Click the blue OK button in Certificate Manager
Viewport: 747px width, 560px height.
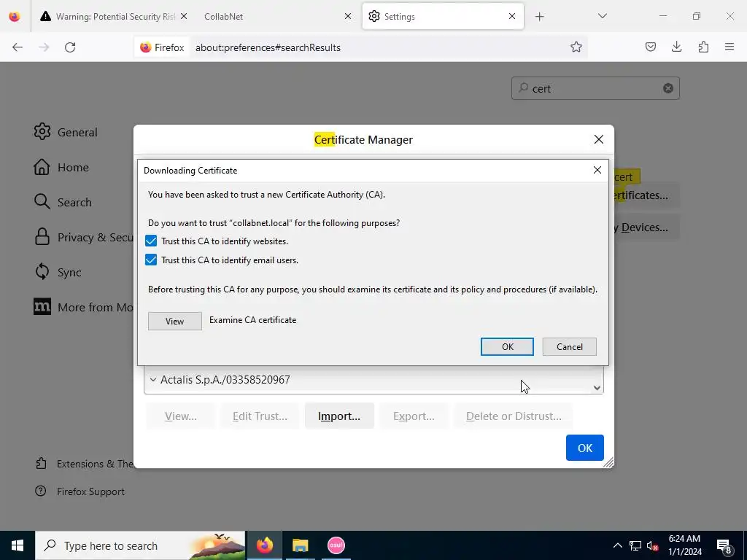(584, 448)
